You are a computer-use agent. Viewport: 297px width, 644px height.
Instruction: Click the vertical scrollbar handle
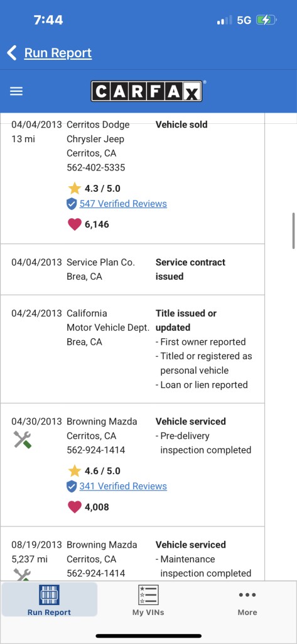click(294, 230)
